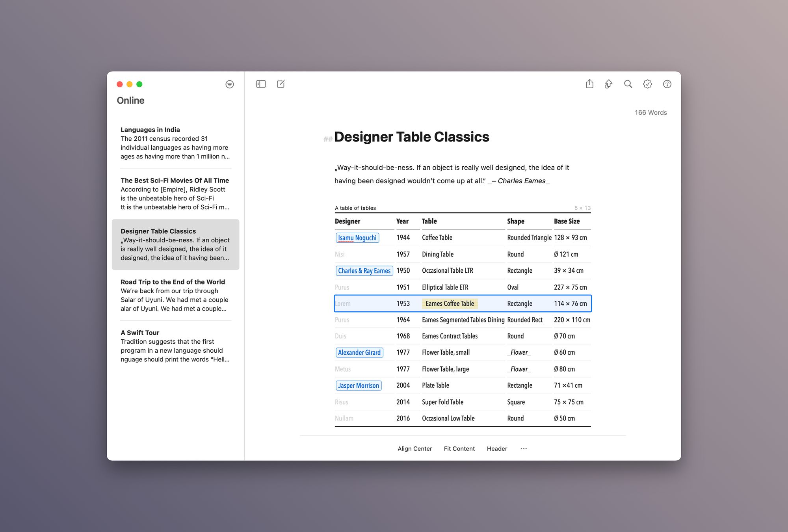Click the export arrow icon

coord(609,84)
